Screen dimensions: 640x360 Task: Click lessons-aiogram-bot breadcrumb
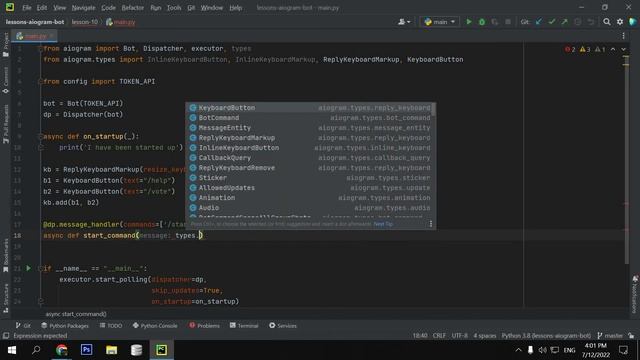point(35,22)
